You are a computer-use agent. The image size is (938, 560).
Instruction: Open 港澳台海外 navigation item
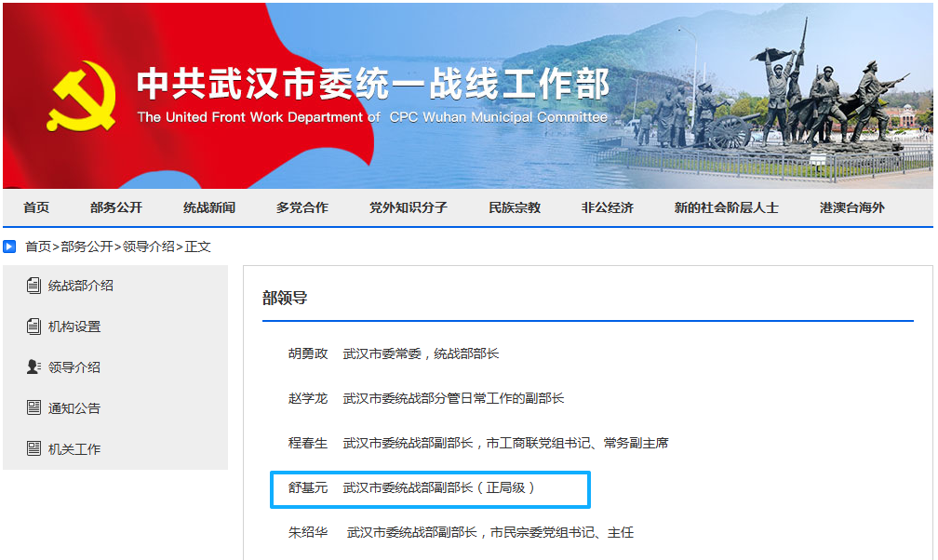[851, 207]
